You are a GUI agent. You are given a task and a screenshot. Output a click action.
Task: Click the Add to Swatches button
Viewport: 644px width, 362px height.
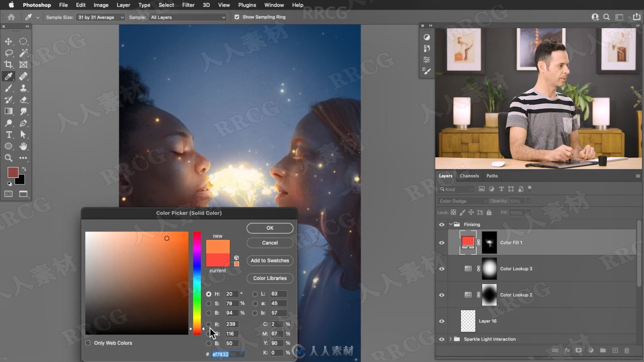click(270, 260)
